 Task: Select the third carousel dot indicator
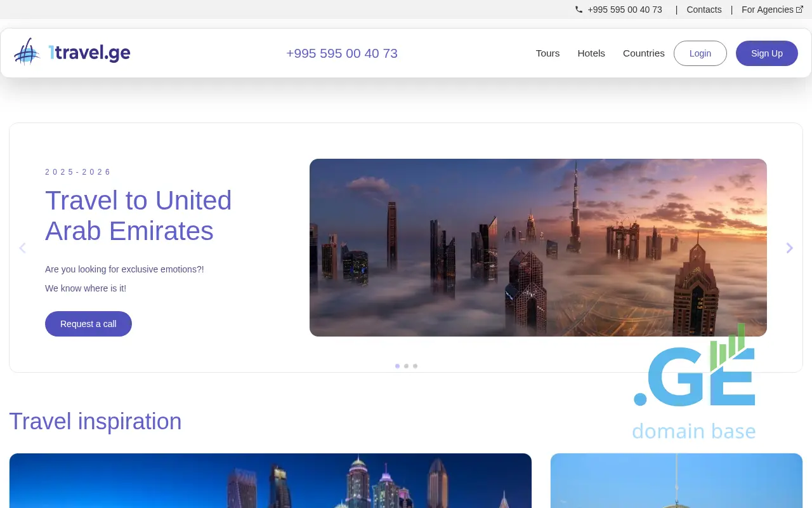[415, 366]
